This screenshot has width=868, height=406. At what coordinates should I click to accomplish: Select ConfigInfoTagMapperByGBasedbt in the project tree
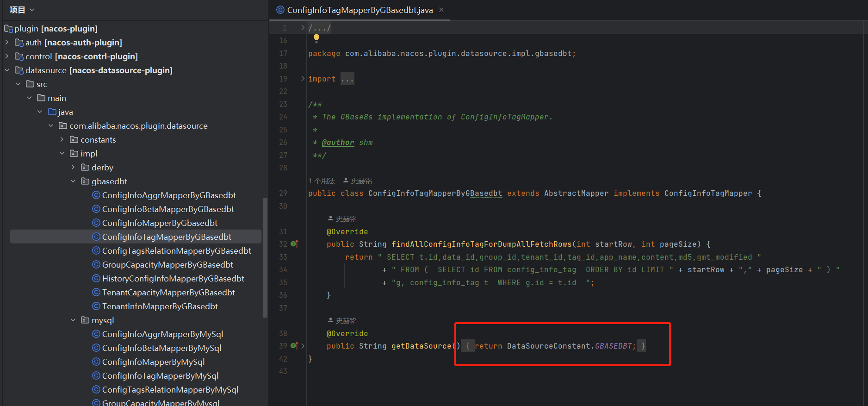pos(136,237)
